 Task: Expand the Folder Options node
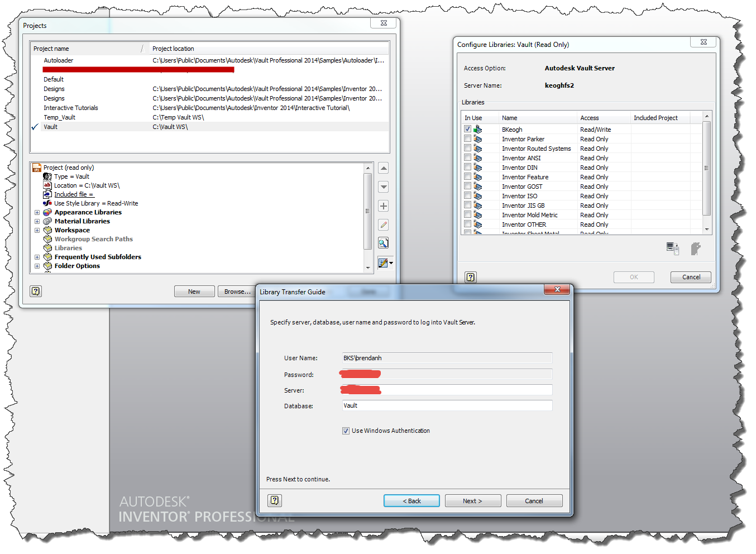pyautogui.click(x=37, y=266)
